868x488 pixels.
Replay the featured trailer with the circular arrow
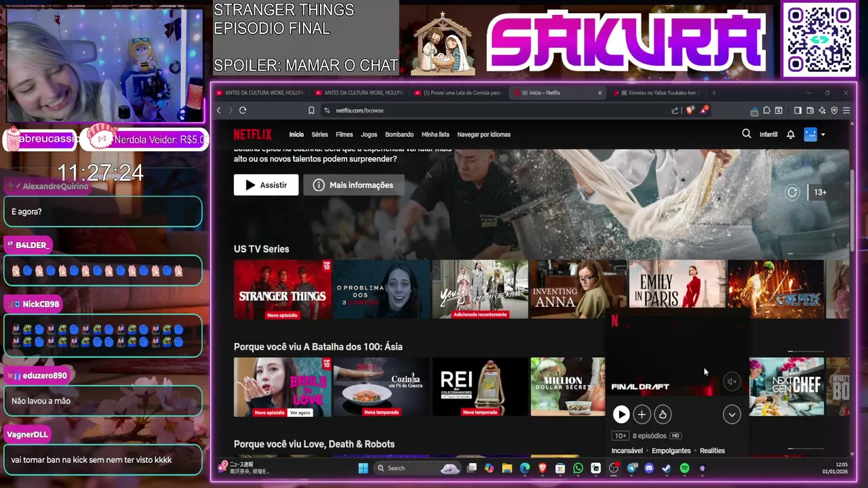pos(792,192)
